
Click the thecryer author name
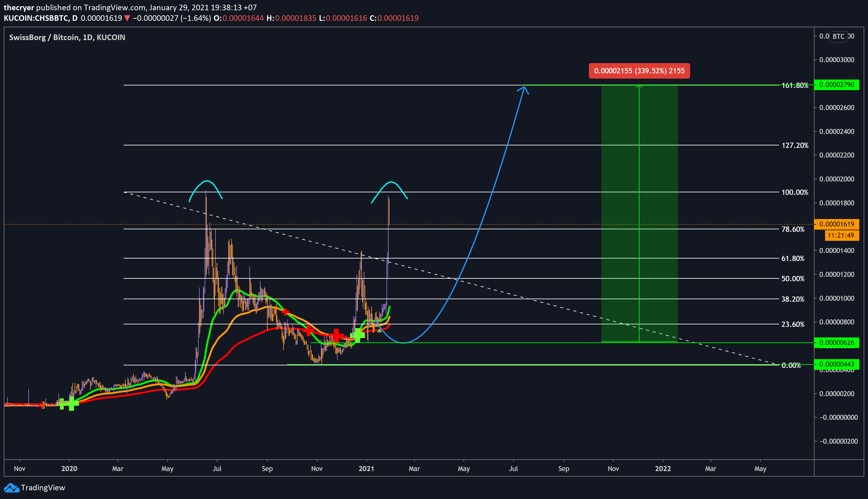click(x=19, y=7)
